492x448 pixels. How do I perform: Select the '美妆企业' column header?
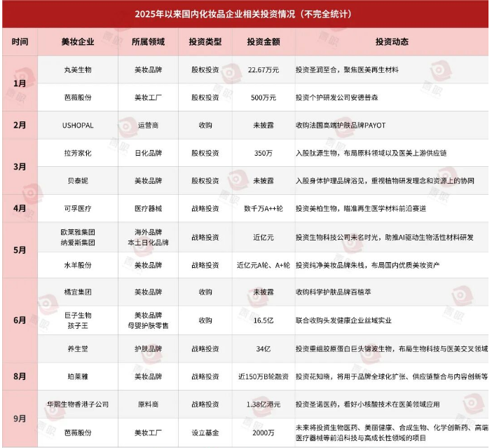(x=78, y=41)
